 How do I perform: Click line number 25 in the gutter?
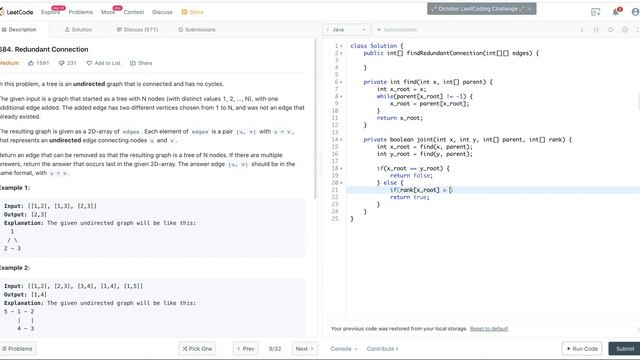(335, 219)
